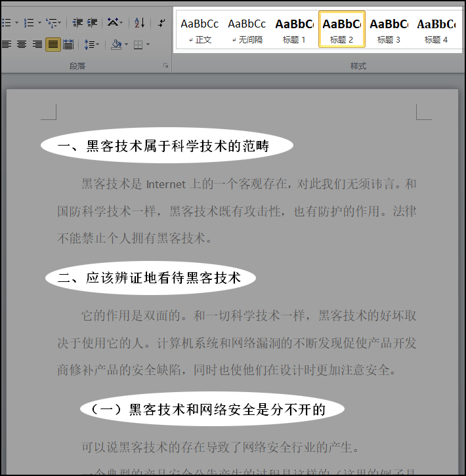Click the sort A-Z icon
This screenshot has width=466, height=476.
[x=140, y=23]
